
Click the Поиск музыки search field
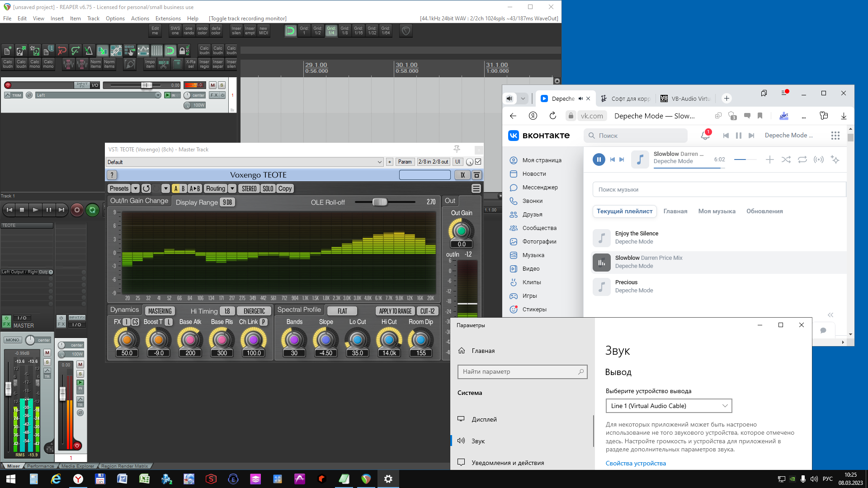pos(719,189)
